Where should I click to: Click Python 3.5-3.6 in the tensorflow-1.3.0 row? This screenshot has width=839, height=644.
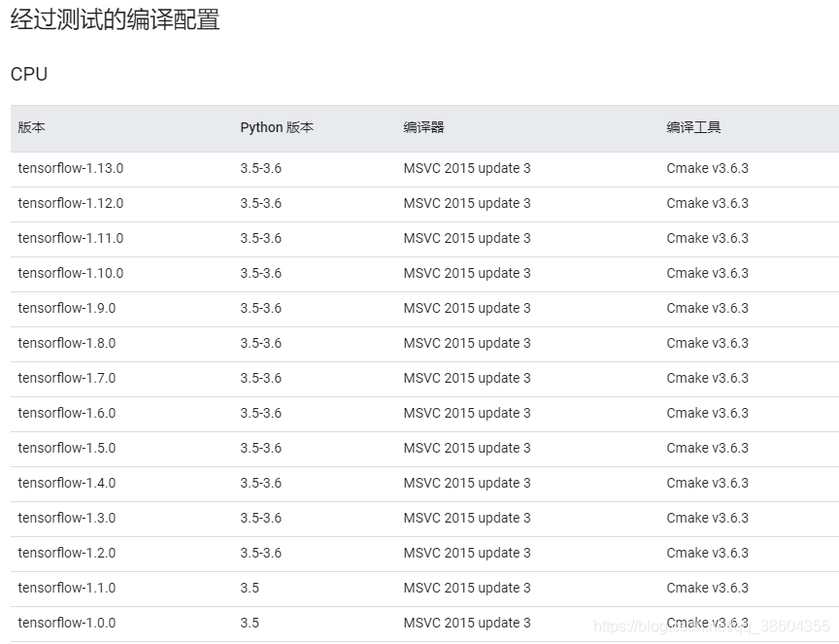(x=260, y=518)
